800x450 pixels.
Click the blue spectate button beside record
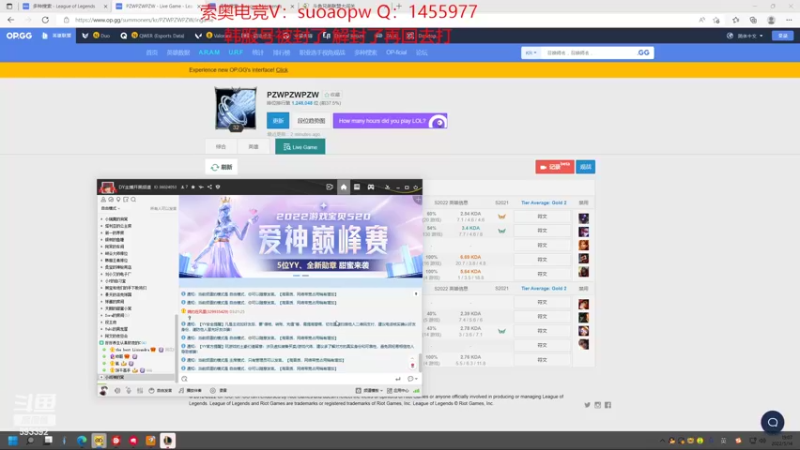tap(585, 167)
